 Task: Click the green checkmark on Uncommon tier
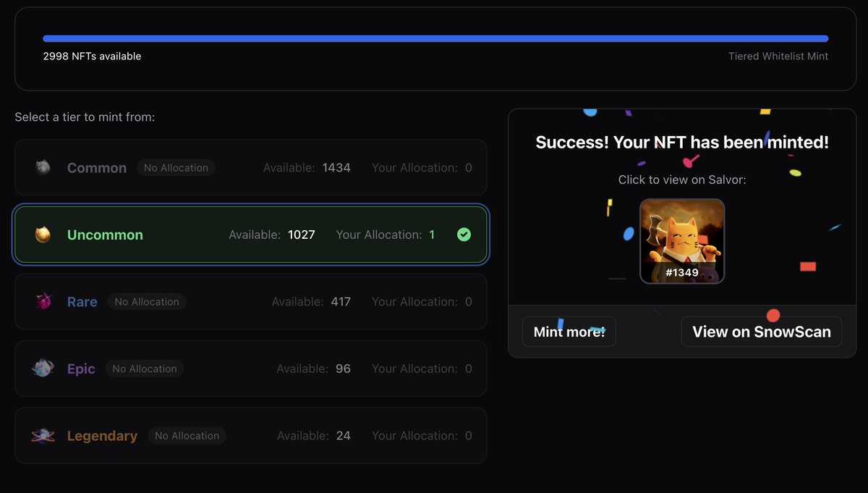(464, 234)
